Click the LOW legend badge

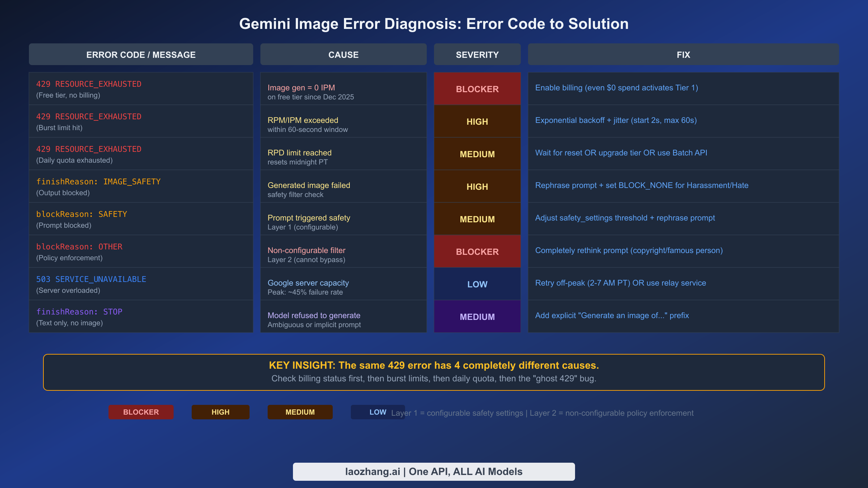[378, 412]
